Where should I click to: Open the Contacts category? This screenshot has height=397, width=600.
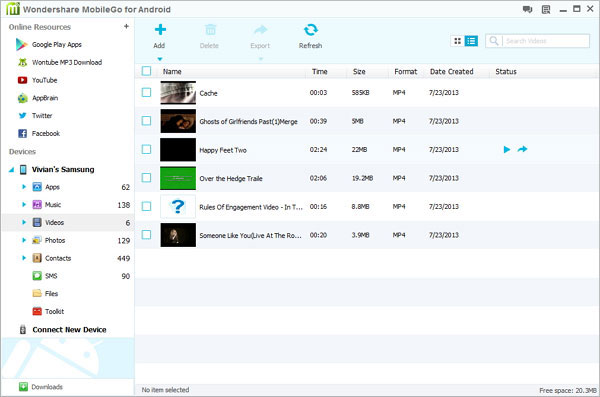[58, 258]
